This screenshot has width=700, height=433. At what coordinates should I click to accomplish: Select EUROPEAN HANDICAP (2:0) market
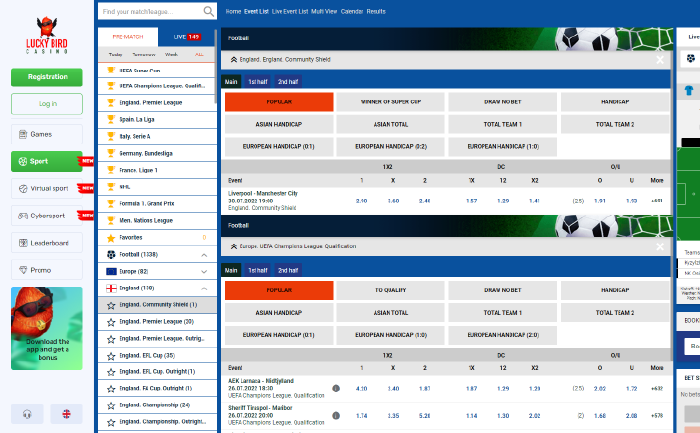(x=503, y=335)
